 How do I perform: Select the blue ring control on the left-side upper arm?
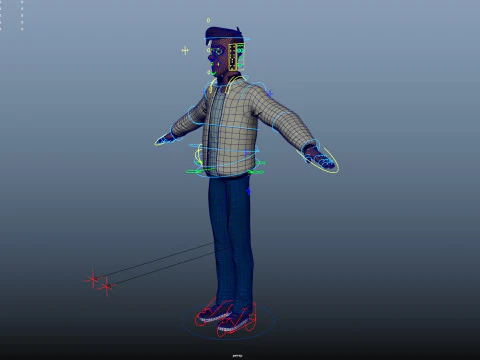pyautogui.click(x=197, y=116)
